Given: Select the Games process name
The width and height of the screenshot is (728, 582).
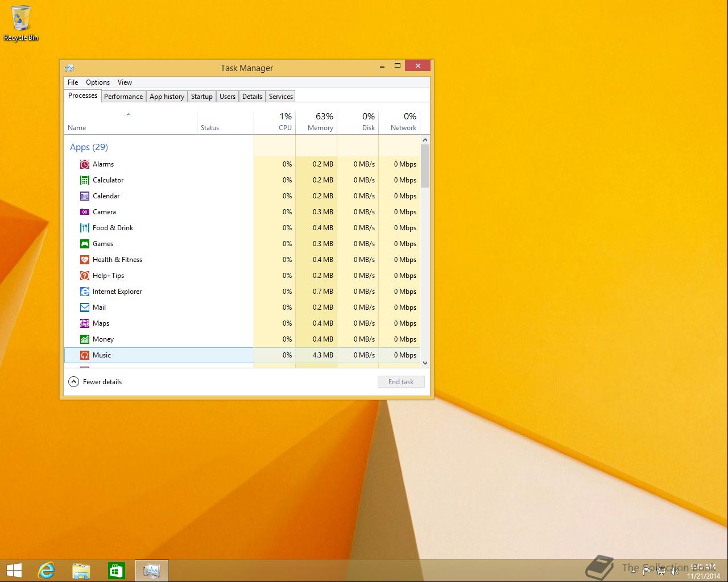Looking at the screenshot, I should 103,244.
